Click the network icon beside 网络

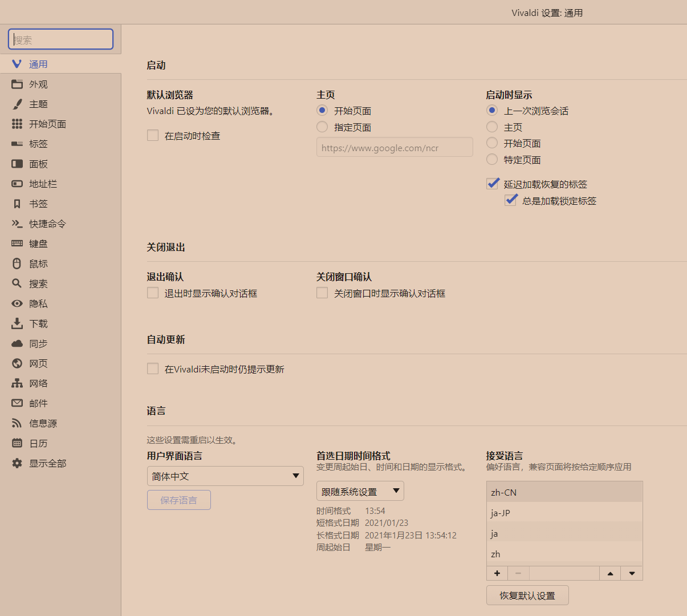tap(17, 383)
